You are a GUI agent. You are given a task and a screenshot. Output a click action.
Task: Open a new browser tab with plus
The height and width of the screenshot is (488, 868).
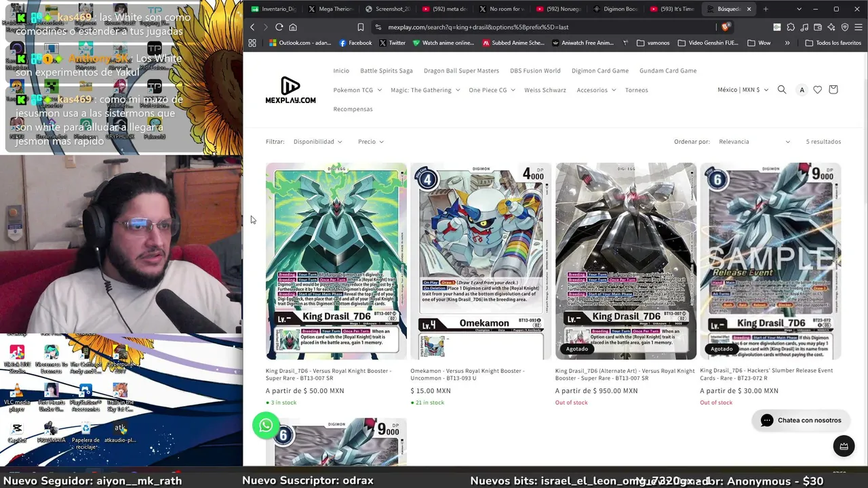pyautogui.click(x=766, y=9)
